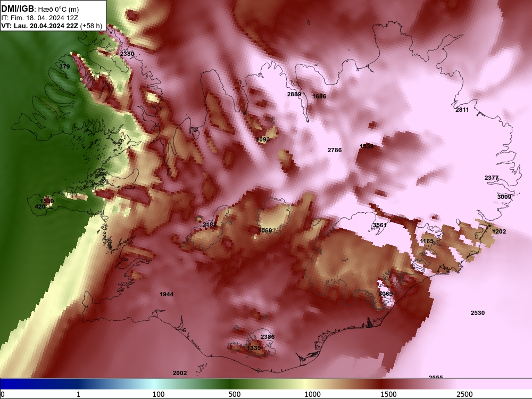532x399 pixels.
Task: Click the 500 label on the color scale
Action: pos(235,394)
